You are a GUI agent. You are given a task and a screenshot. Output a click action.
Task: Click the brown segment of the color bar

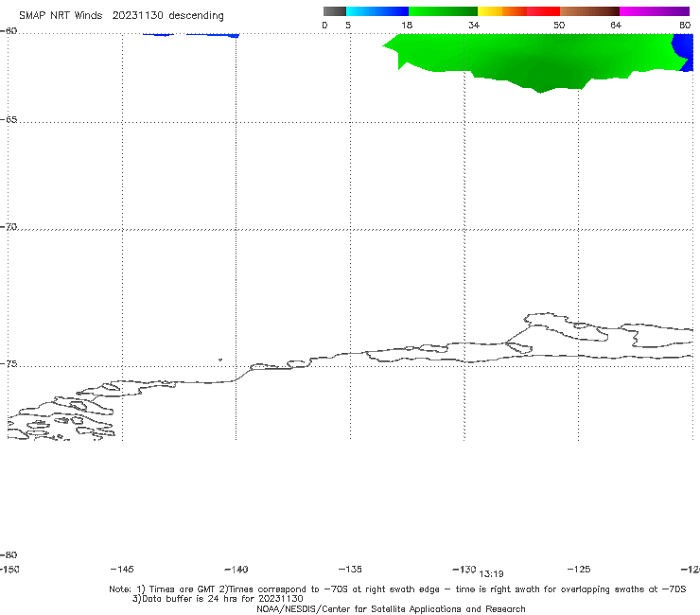point(589,11)
